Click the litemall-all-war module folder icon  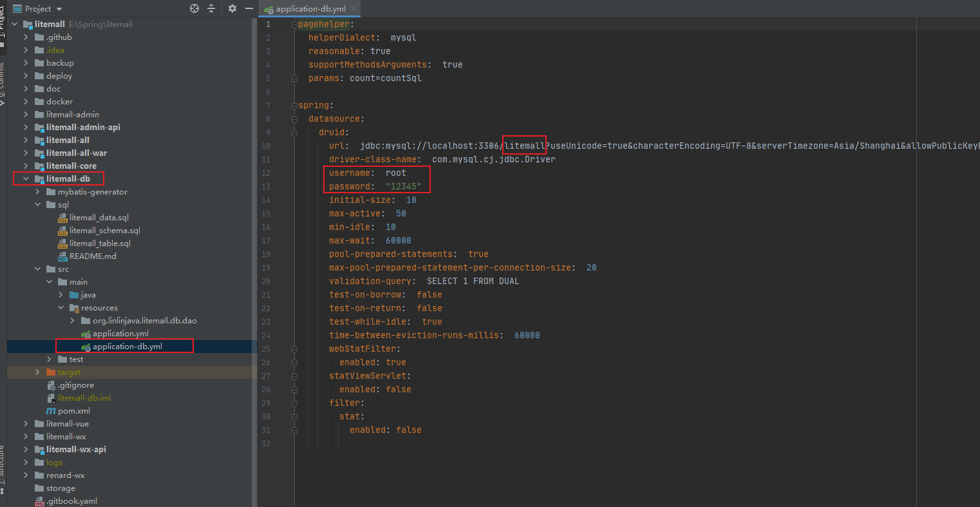pos(39,153)
